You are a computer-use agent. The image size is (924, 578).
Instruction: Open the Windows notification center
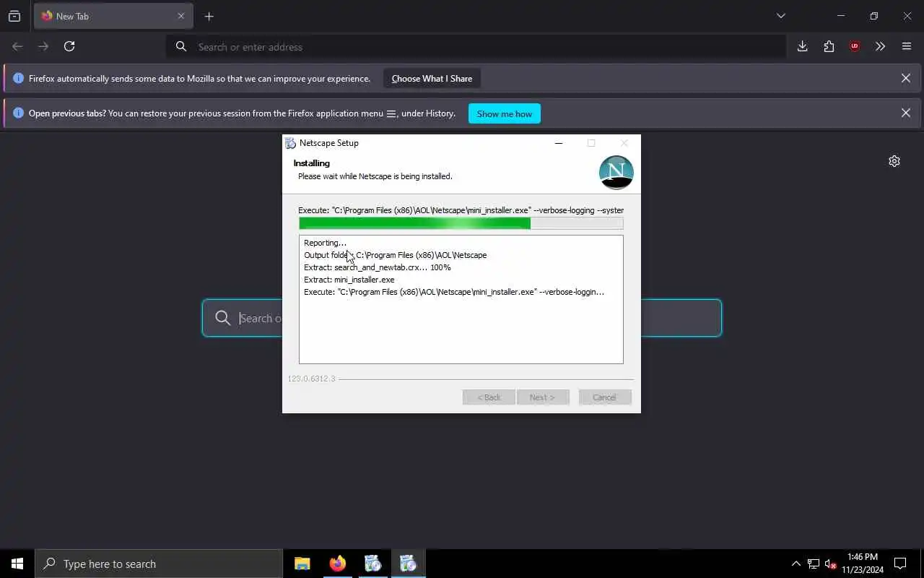tap(900, 564)
